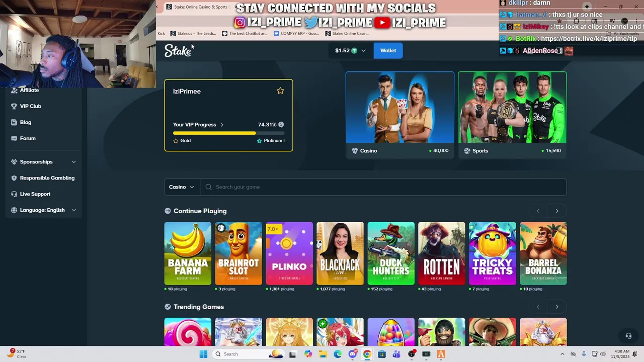Show hidden system tray icons

562,354
